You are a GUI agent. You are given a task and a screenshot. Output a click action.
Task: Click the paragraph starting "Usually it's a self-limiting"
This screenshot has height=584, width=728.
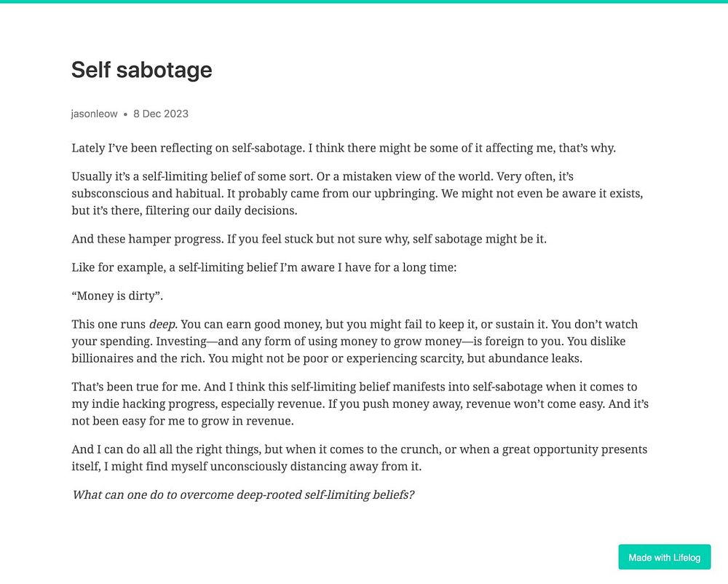click(x=357, y=194)
